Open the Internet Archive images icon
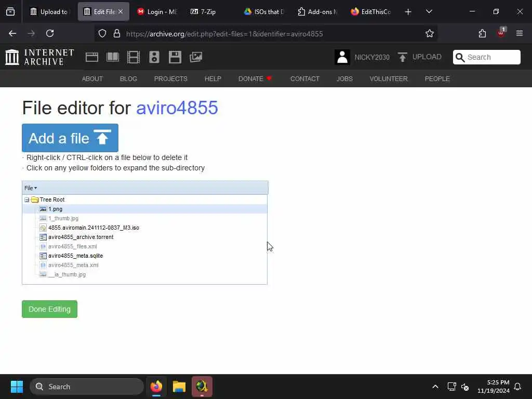The width and height of the screenshot is (532, 399). click(196, 57)
